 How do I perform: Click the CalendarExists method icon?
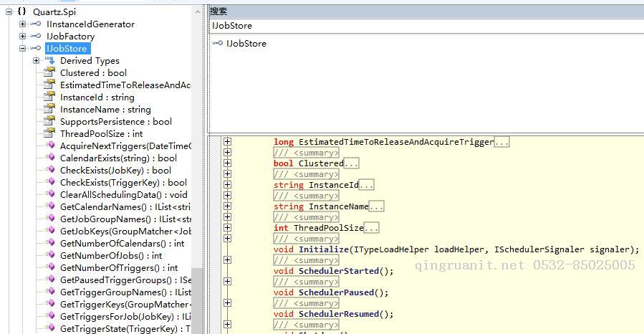tap(52, 158)
